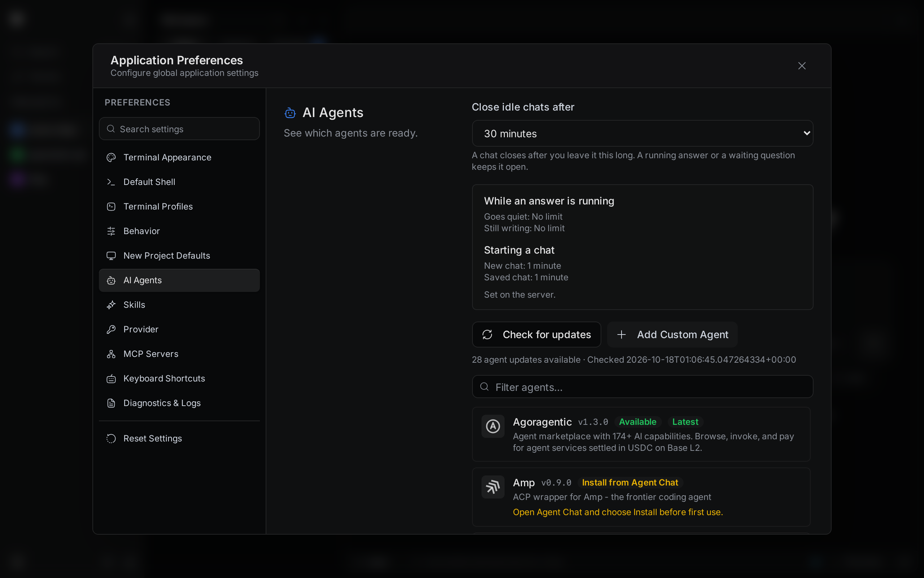The height and width of the screenshot is (578, 924).
Task: Click the Default Shell prompt icon
Action: [x=111, y=182]
